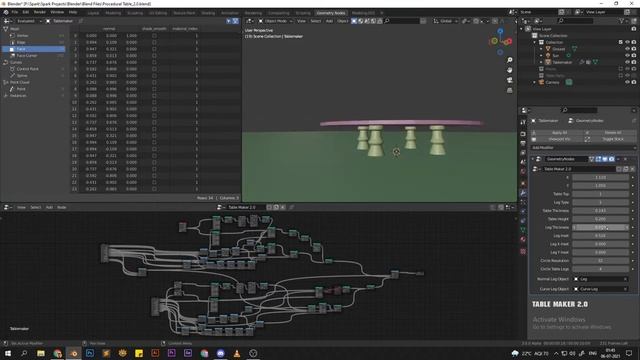The image size is (640, 360).
Task: Open the Object Mode dropdown in the viewport
Action: click(x=276, y=21)
